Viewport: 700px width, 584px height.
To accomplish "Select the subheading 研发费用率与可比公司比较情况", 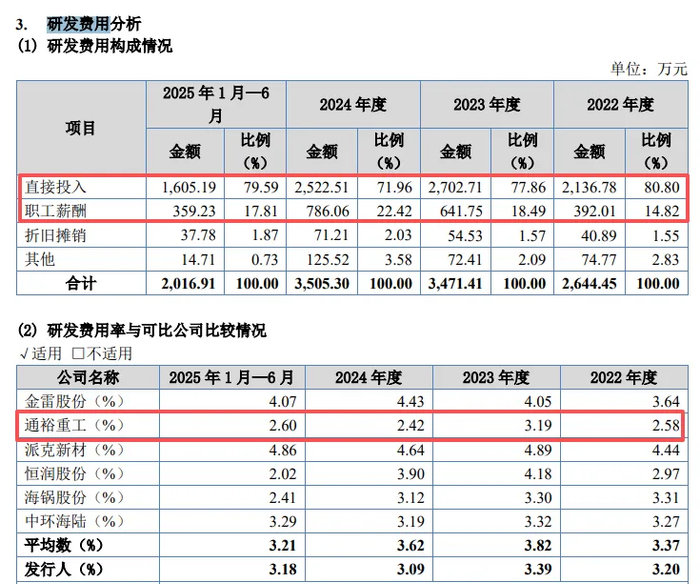I will click(157, 330).
